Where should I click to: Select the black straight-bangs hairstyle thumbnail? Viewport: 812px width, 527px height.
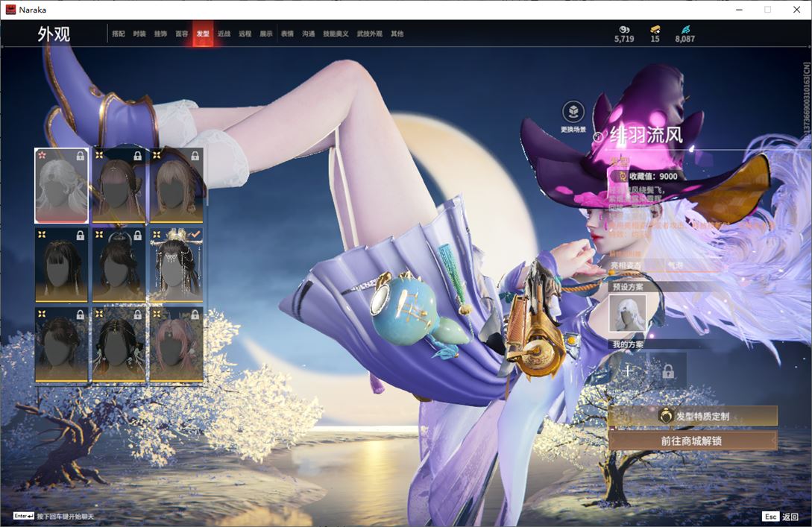pos(61,265)
